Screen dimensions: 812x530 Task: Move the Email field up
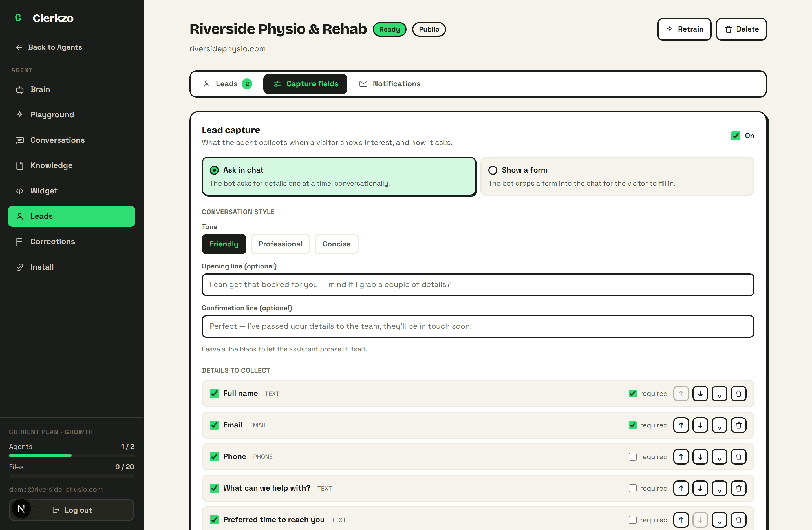(681, 425)
